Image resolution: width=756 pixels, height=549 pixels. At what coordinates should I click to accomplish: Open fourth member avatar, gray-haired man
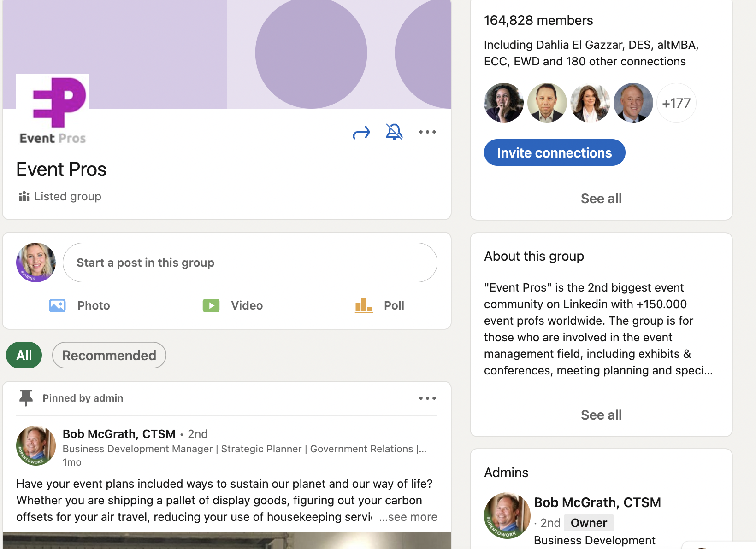tap(633, 103)
